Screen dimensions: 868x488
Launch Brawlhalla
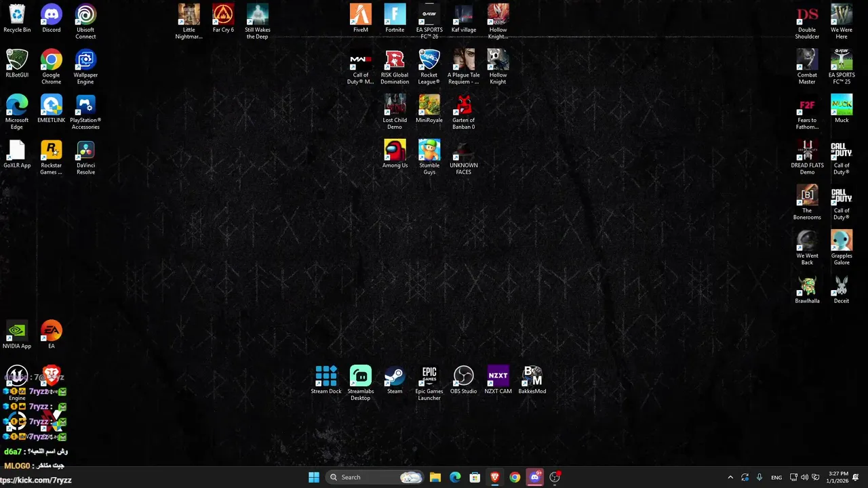tap(807, 290)
